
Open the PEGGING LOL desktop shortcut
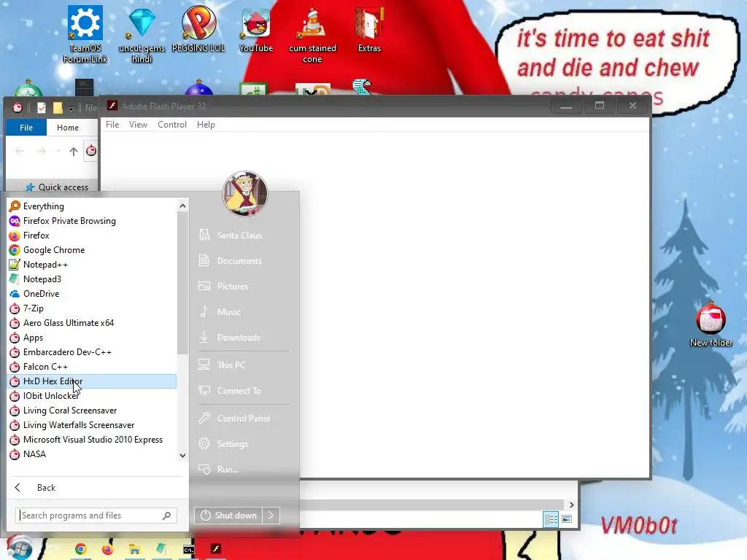click(x=198, y=28)
